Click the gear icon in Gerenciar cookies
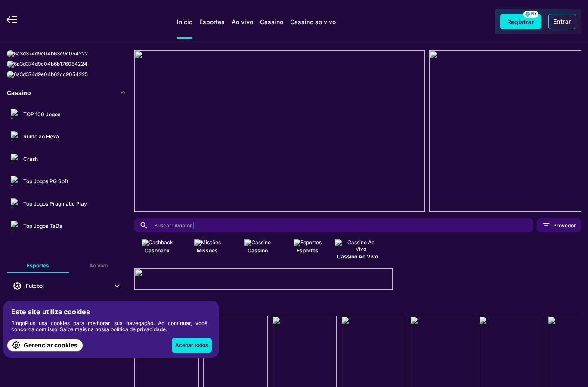 (x=16, y=345)
